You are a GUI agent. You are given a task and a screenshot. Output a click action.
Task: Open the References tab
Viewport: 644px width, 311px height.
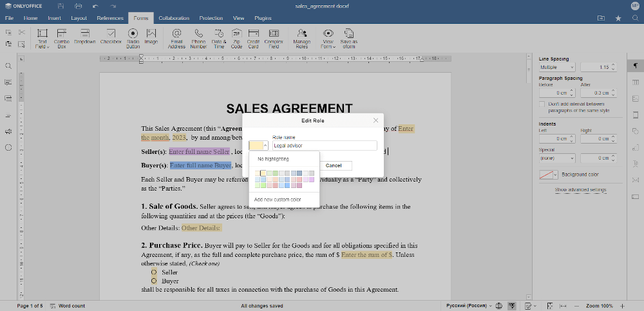(110, 19)
